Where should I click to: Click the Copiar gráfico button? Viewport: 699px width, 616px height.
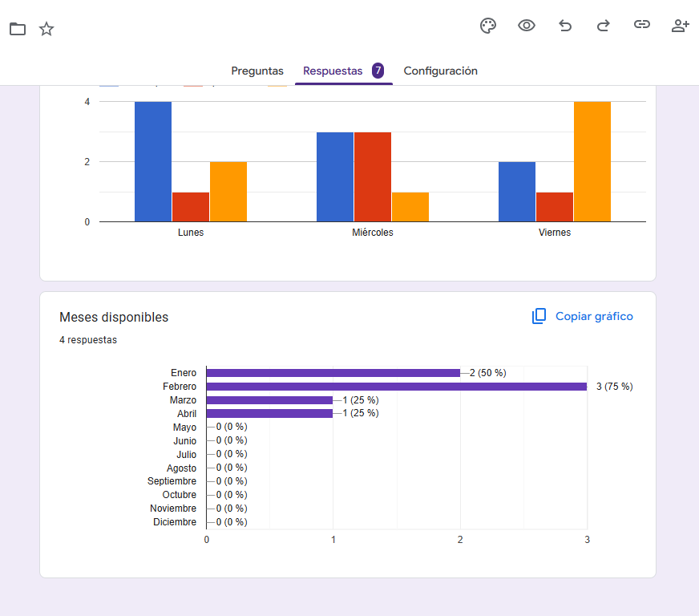pos(583,317)
